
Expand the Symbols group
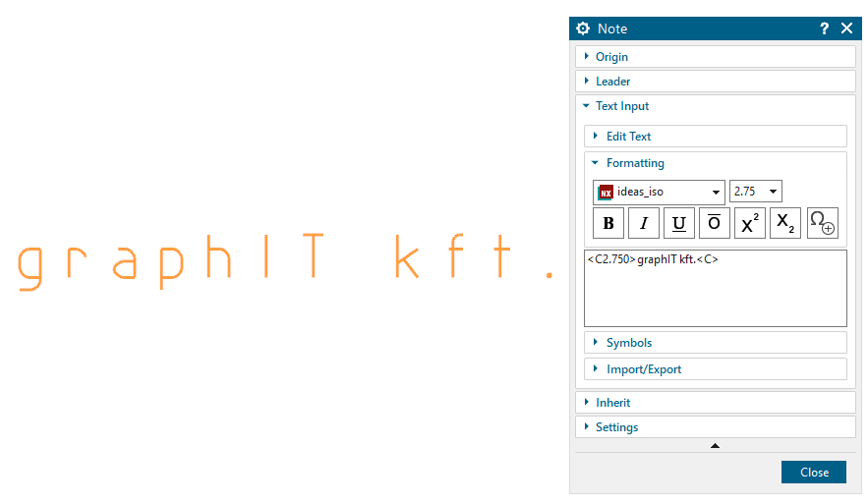tap(629, 343)
